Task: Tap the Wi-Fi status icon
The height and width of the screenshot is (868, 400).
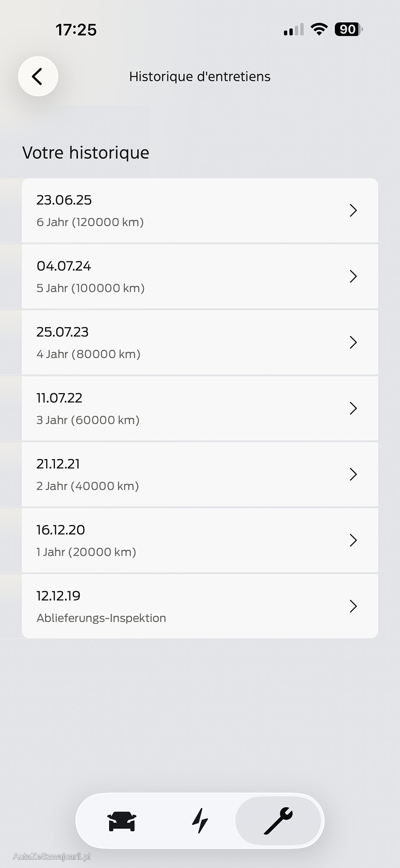Action: 319,29
